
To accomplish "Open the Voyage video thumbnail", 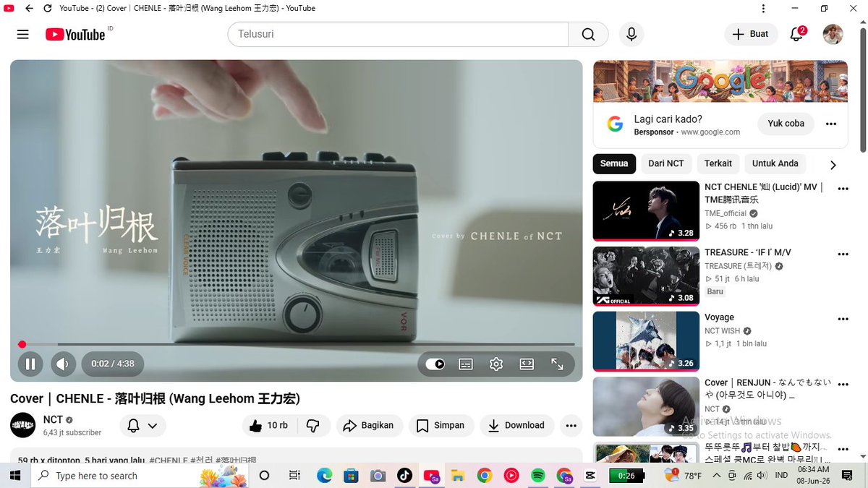I will coord(646,341).
